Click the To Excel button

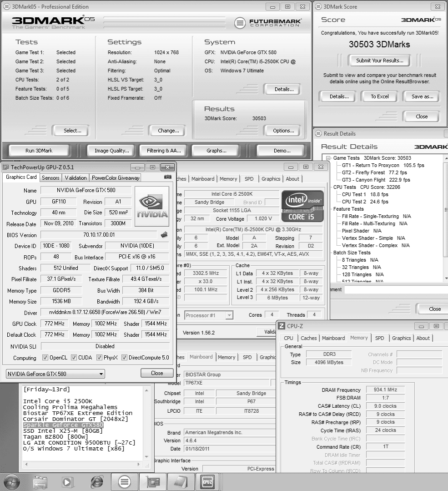pyautogui.click(x=379, y=96)
